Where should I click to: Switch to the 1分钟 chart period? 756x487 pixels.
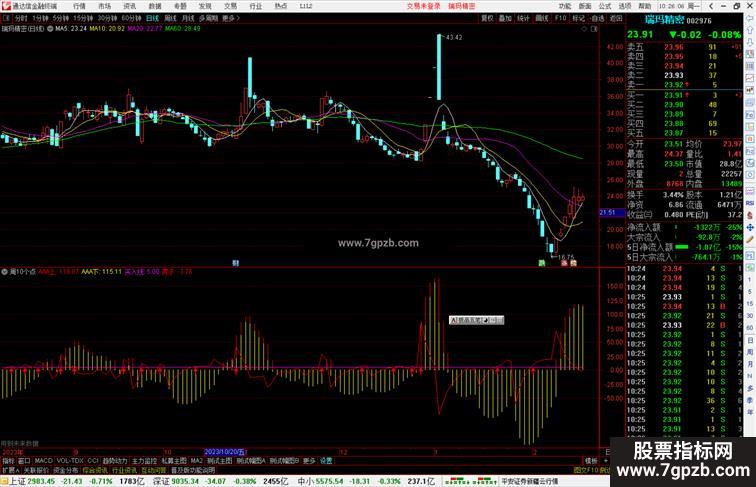point(40,18)
